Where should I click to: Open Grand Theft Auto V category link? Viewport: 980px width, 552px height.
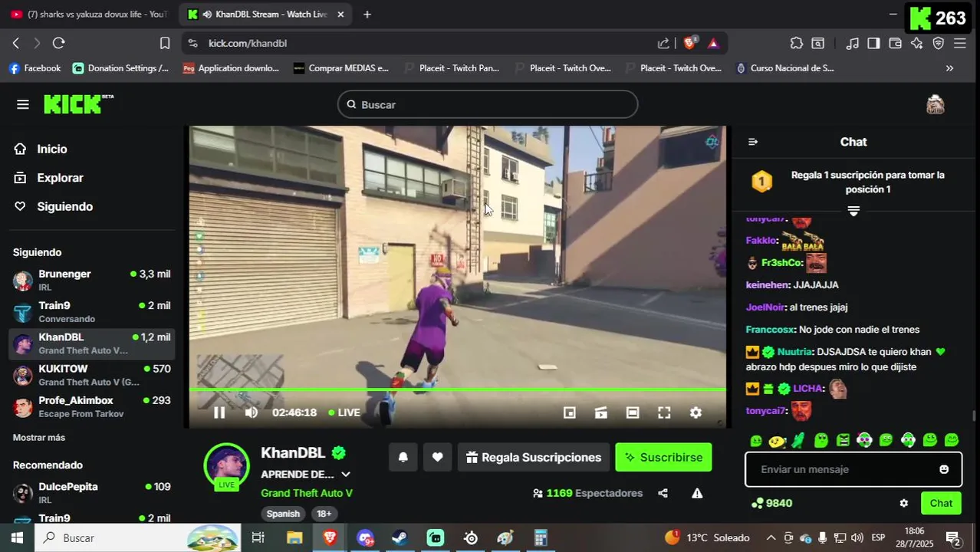click(x=307, y=493)
